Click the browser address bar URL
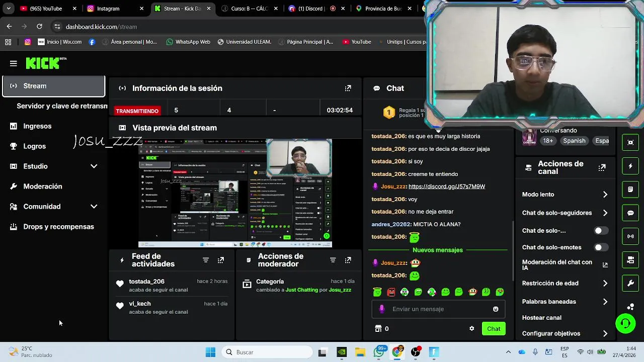Viewport: 644px width, 362px height. point(101,27)
